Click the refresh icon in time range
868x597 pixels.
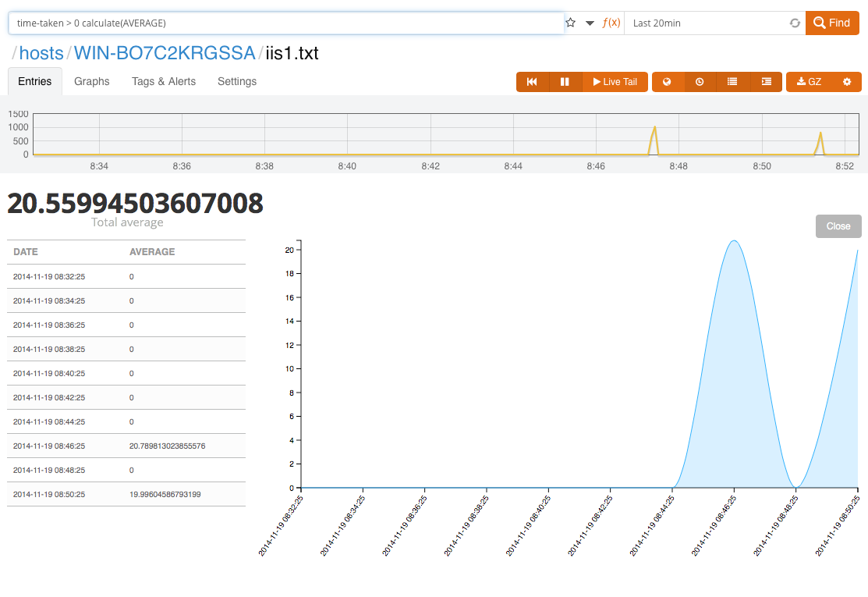coord(795,23)
